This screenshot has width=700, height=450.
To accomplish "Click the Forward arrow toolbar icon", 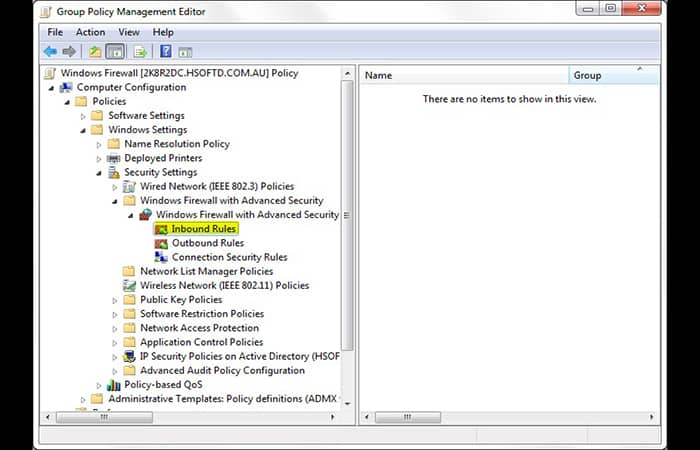I will pos(69,52).
